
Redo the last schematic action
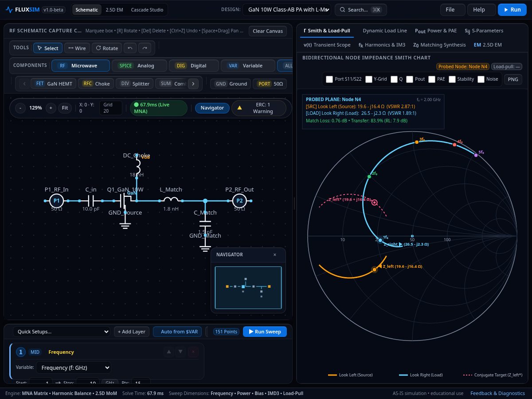click(x=145, y=48)
